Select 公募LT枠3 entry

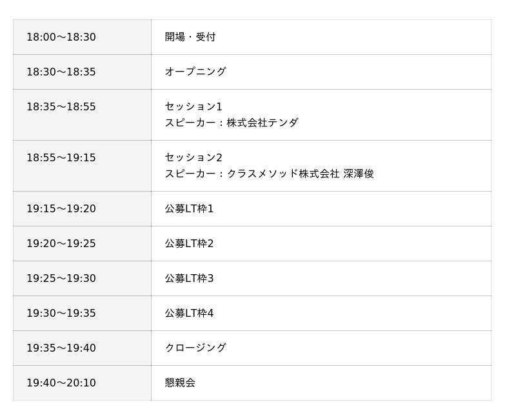[189, 279]
